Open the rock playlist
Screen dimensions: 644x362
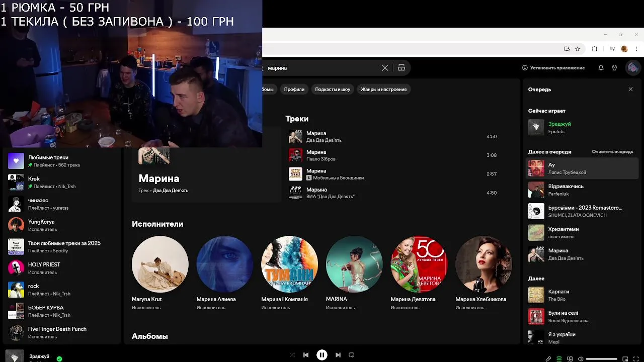62,290
